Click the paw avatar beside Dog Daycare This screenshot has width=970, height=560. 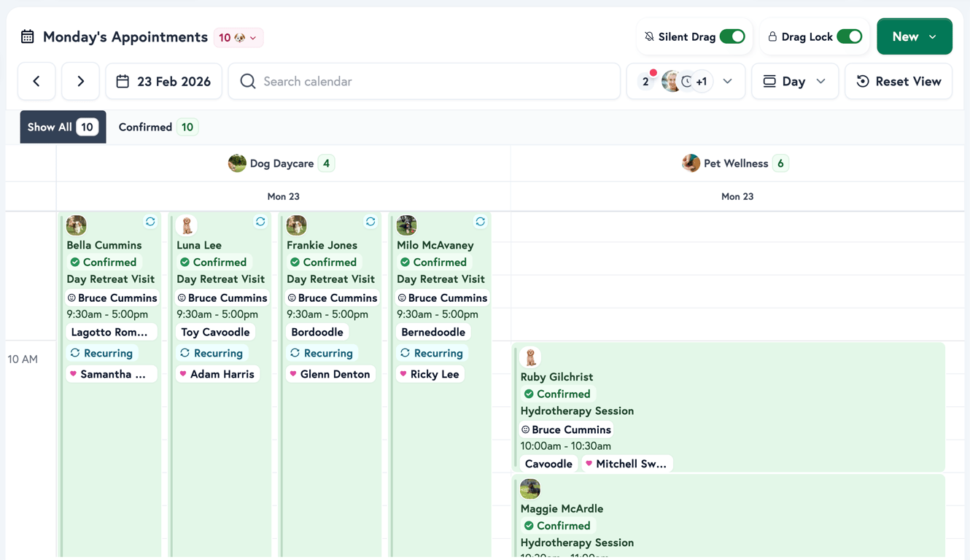tap(237, 163)
